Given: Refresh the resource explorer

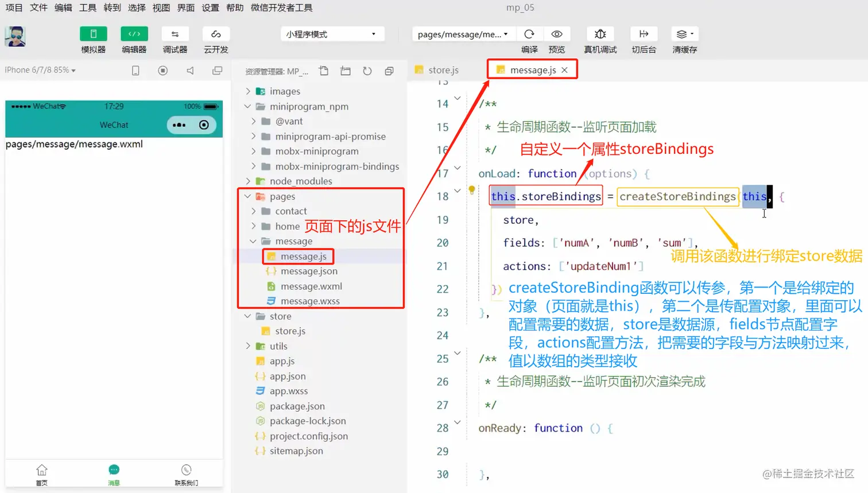Looking at the screenshot, I should [367, 71].
